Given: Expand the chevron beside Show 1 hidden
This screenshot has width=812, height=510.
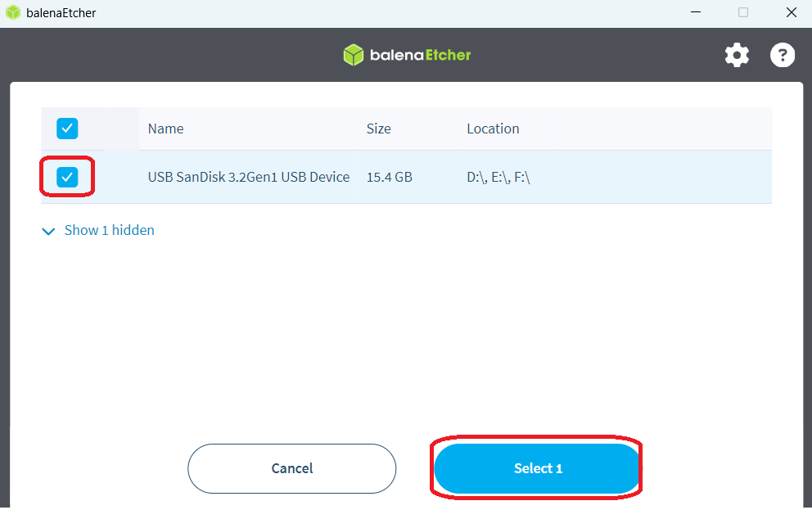Looking at the screenshot, I should [x=47, y=231].
